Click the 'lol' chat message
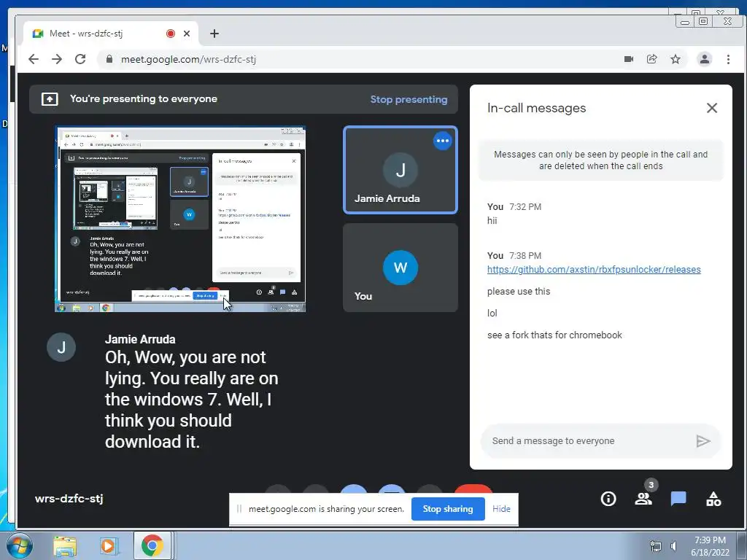 [x=492, y=314]
